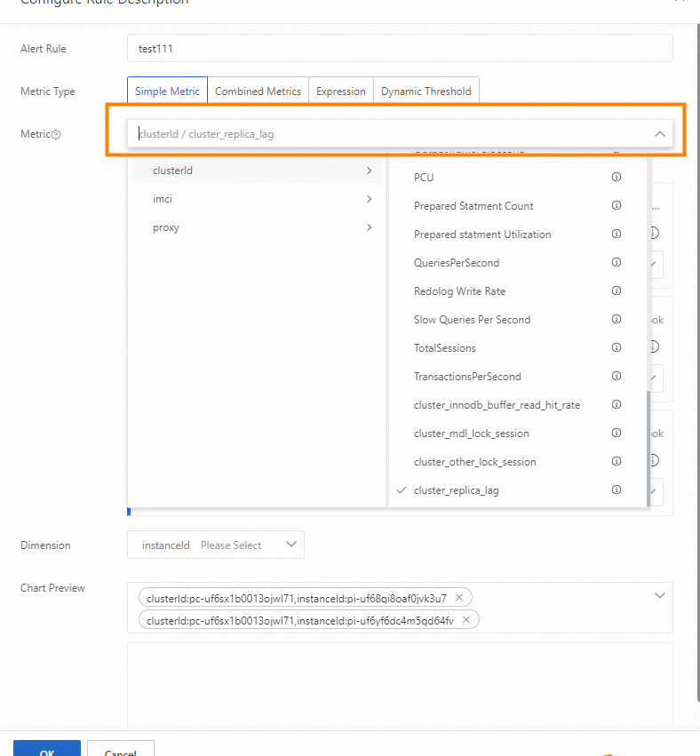Screen dimensions: 700x756
Task: Click the help icon next to Metric label
Action: point(56,135)
